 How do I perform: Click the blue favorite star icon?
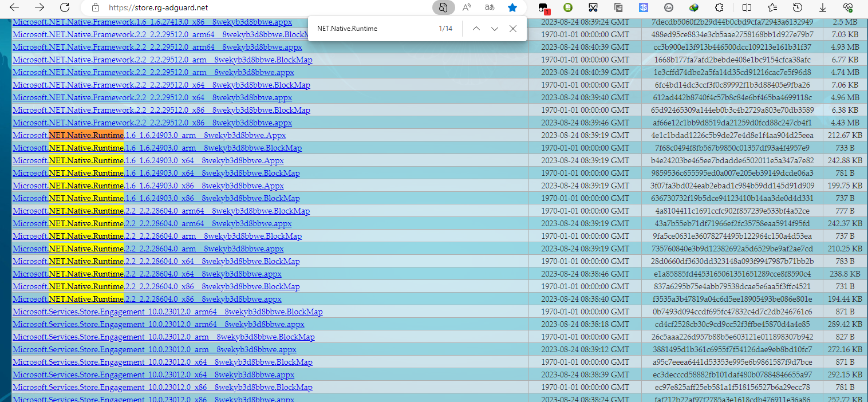pyautogui.click(x=512, y=7)
